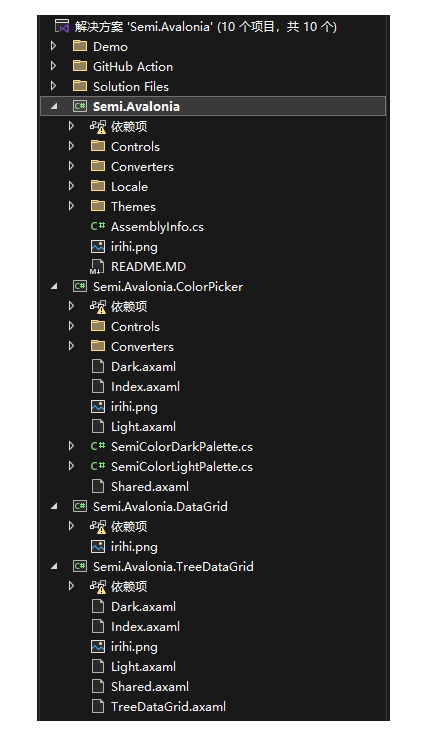Click the image icon of irihi.png under Semi.Avalonia.DataGrid
This screenshot has width=437, height=735.
pyautogui.click(x=98, y=547)
